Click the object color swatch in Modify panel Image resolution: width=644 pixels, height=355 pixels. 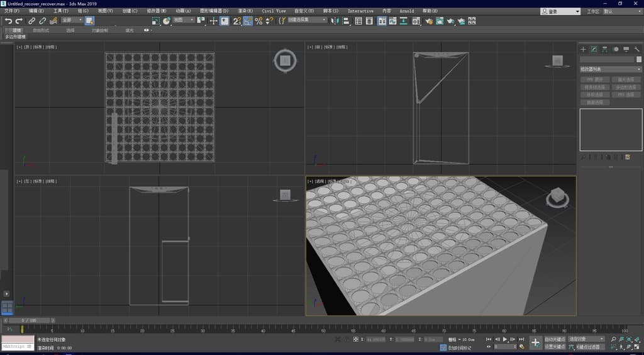pyautogui.click(x=639, y=59)
